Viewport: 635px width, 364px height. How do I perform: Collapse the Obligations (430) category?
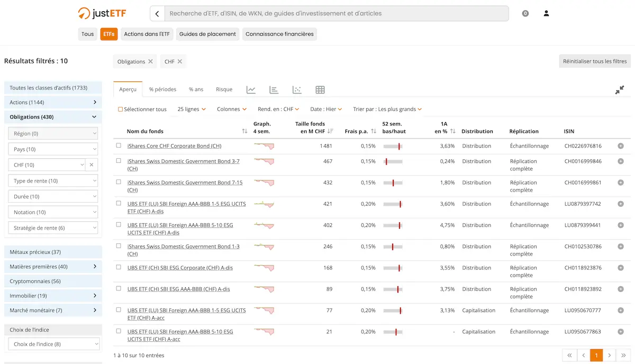(x=53, y=117)
